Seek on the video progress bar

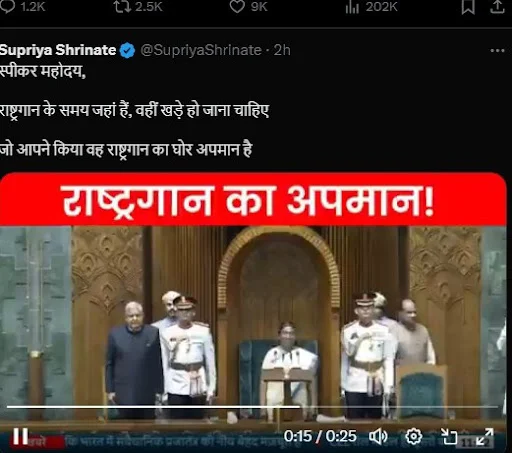252,407
